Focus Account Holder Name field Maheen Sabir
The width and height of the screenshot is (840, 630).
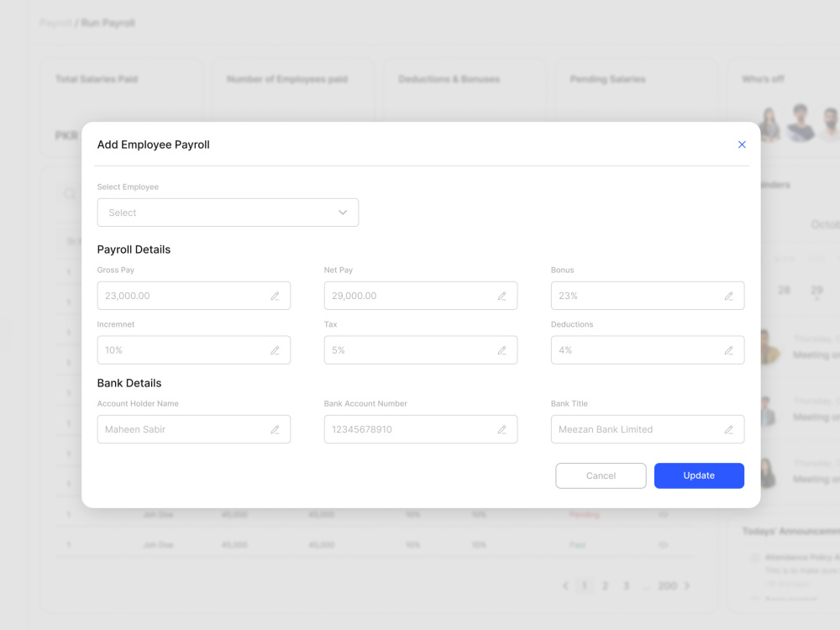coord(193,429)
